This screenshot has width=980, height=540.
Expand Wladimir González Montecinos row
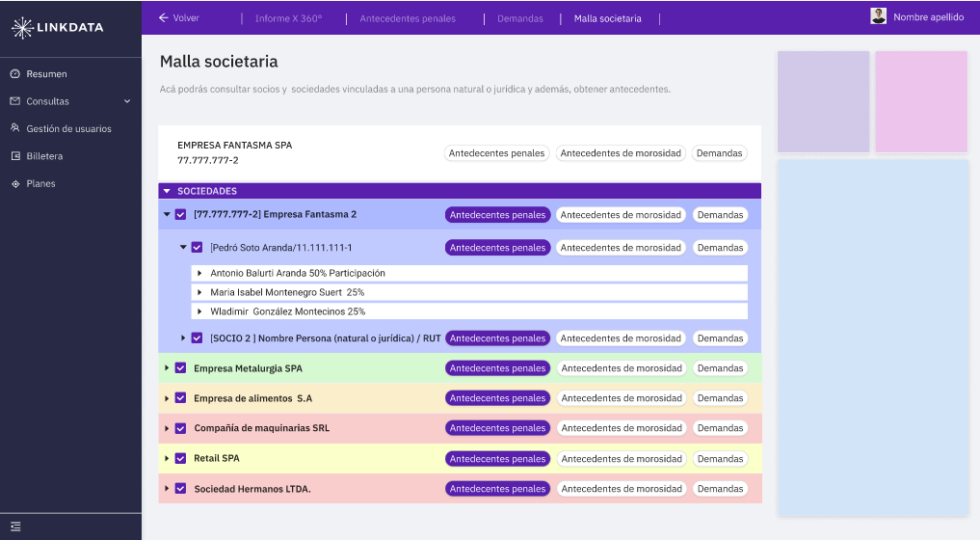(x=199, y=311)
